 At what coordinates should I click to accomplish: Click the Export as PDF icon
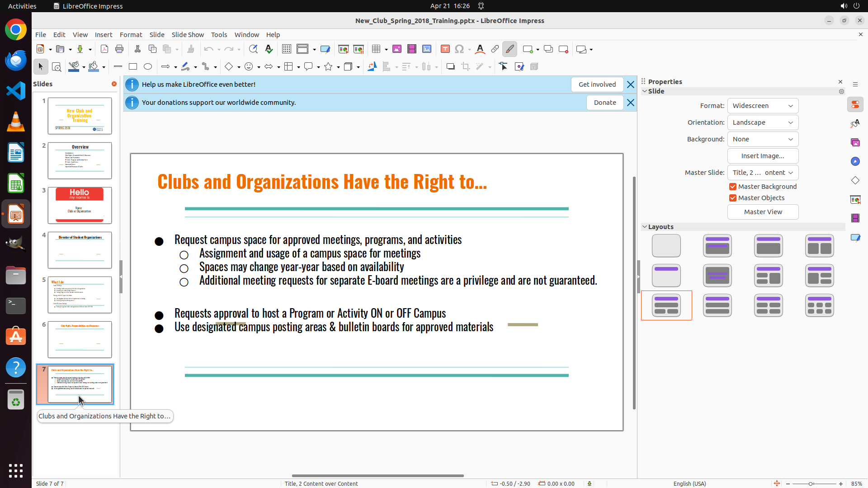tap(104, 49)
